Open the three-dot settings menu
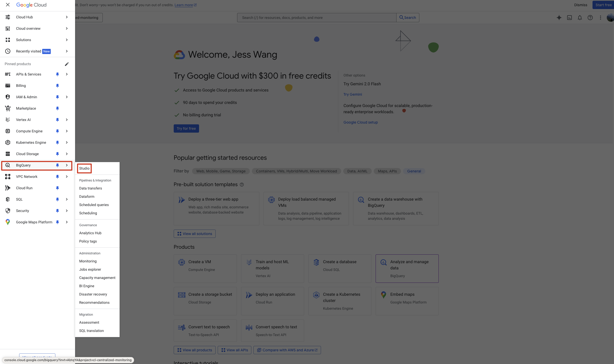The image size is (614, 364). click(601, 18)
